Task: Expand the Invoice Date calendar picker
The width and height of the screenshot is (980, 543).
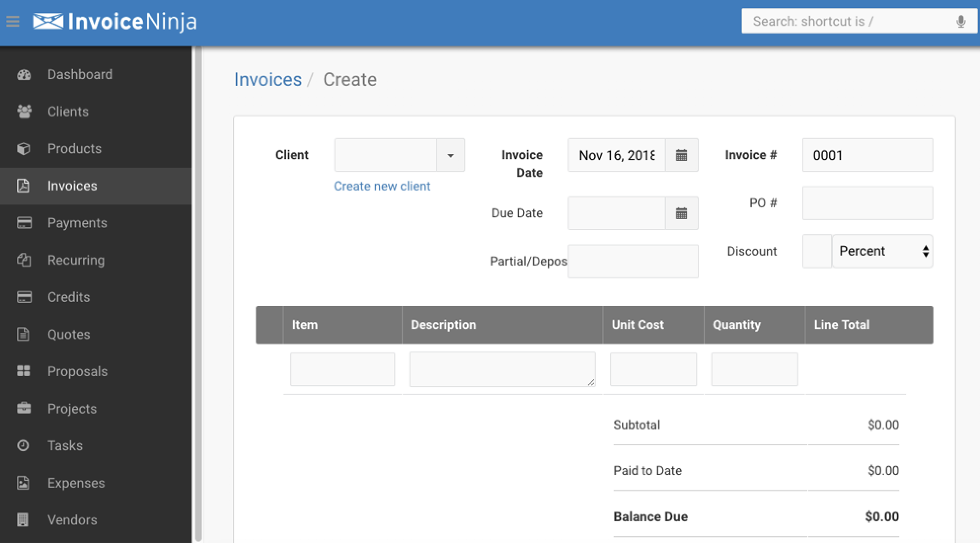Action: 683,155
